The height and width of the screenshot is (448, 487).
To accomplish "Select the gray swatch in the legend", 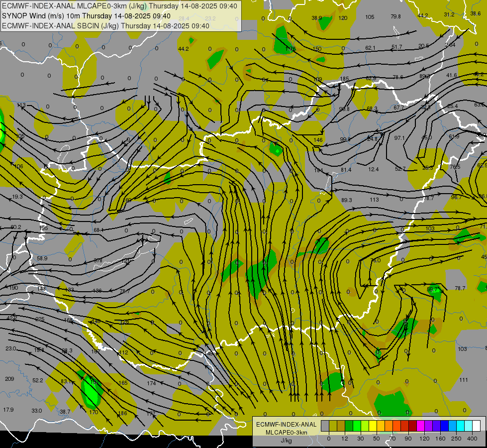I will [325, 426].
